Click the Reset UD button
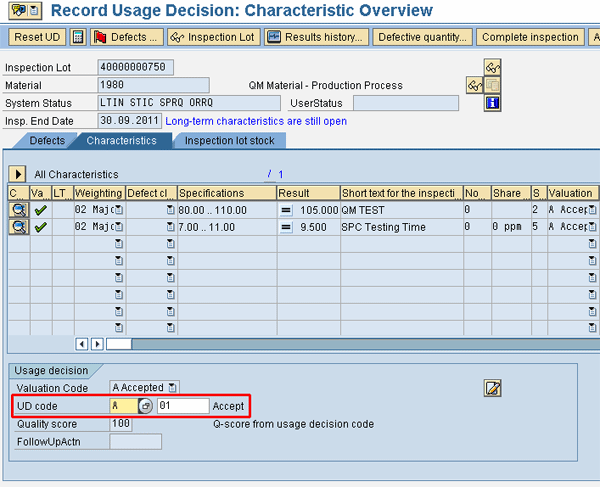This screenshot has height=487, width=600. pos(37,37)
